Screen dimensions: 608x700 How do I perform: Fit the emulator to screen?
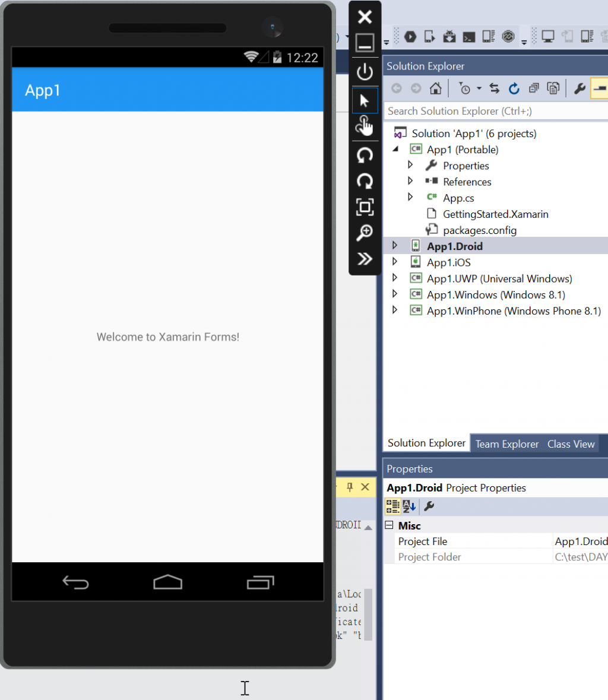click(x=365, y=207)
